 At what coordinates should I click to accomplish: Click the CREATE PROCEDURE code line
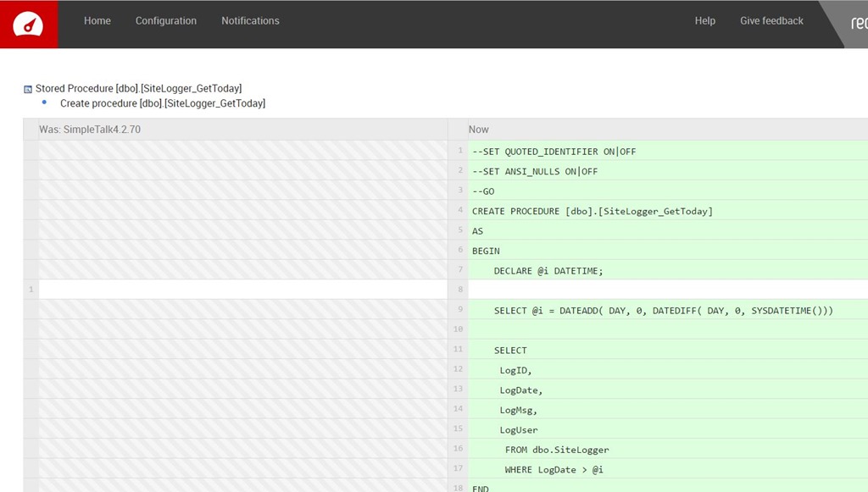592,211
